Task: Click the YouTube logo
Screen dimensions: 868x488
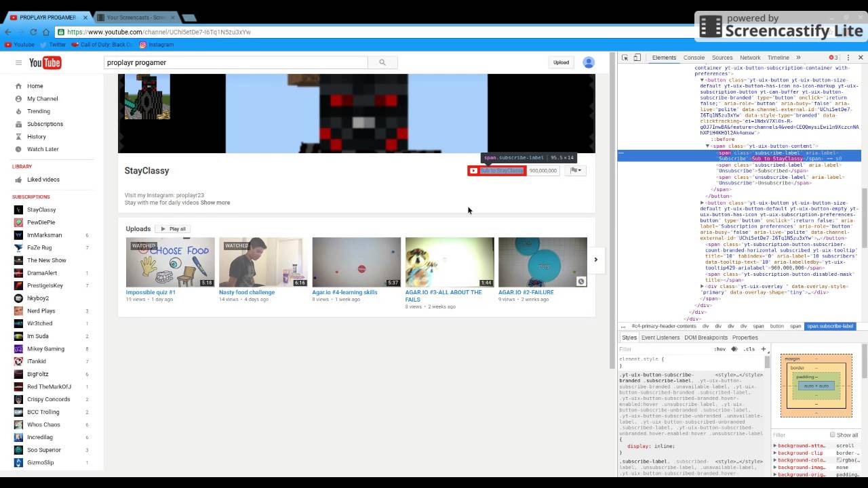Action: (45, 63)
